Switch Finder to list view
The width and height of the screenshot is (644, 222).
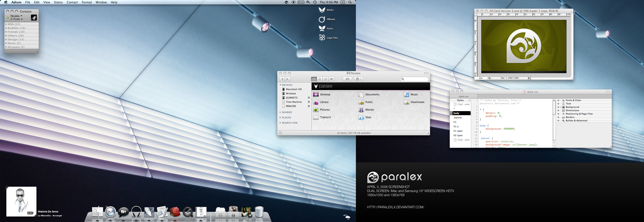click(x=320, y=79)
